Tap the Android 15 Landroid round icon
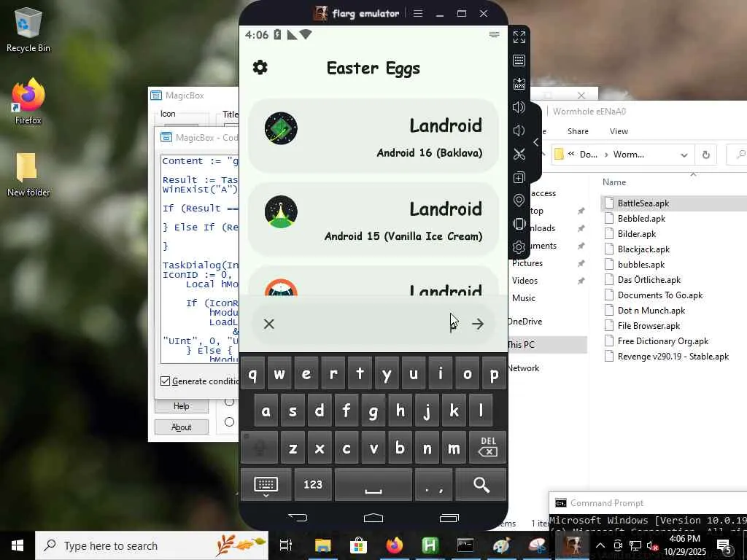Viewport: 747px width, 560px height. [x=281, y=211]
